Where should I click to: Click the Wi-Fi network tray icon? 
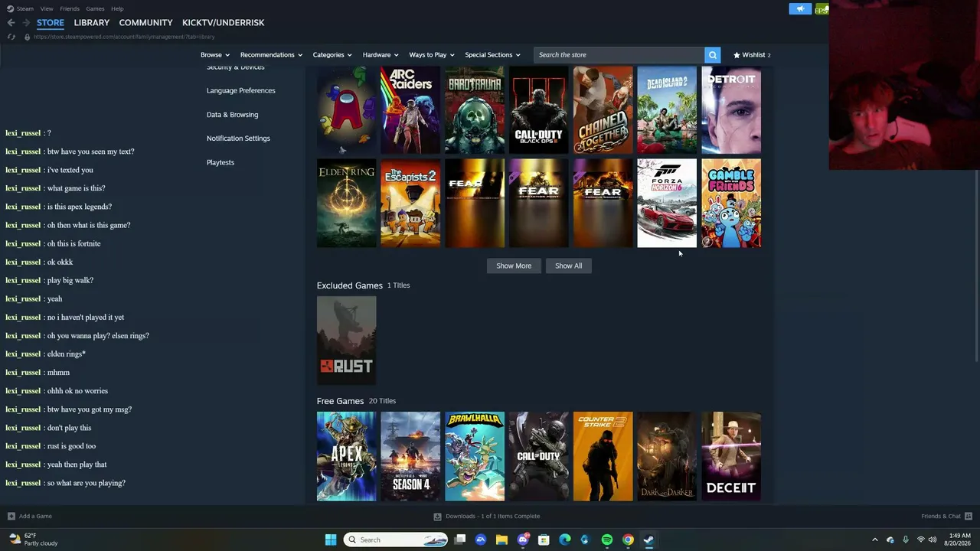point(920,540)
